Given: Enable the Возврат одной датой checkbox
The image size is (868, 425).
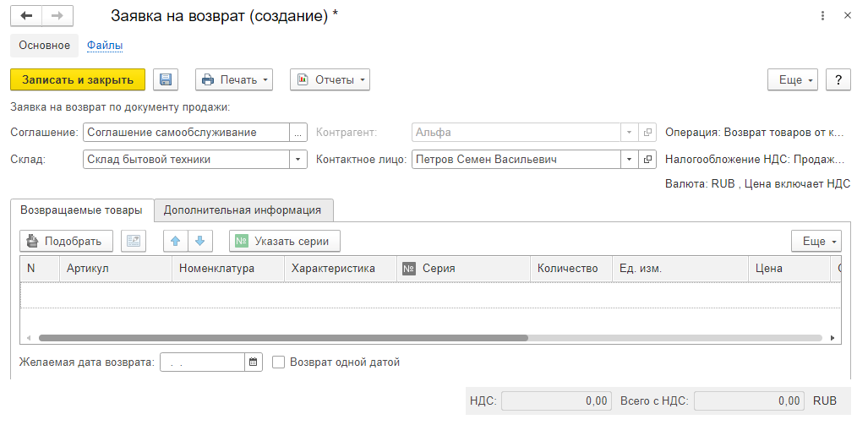Looking at the screenshot, I should tap(279, 362).
